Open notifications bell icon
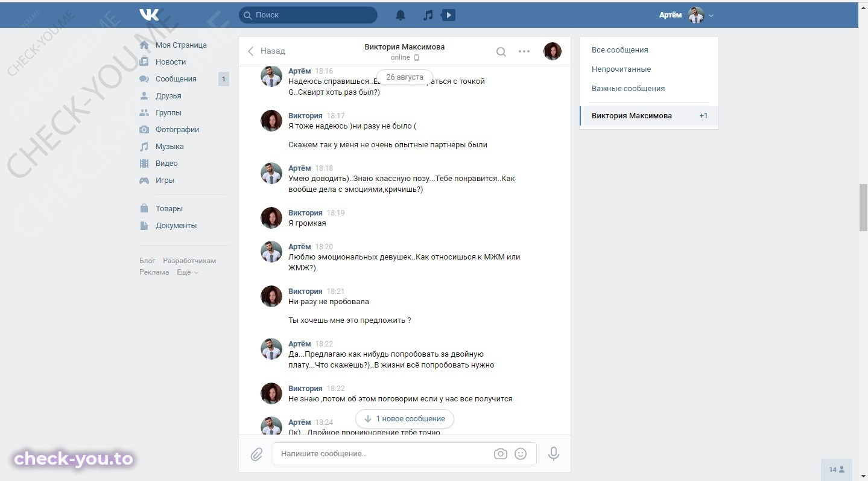The width and height of the screenshot is (868, 481). [401, 15]
